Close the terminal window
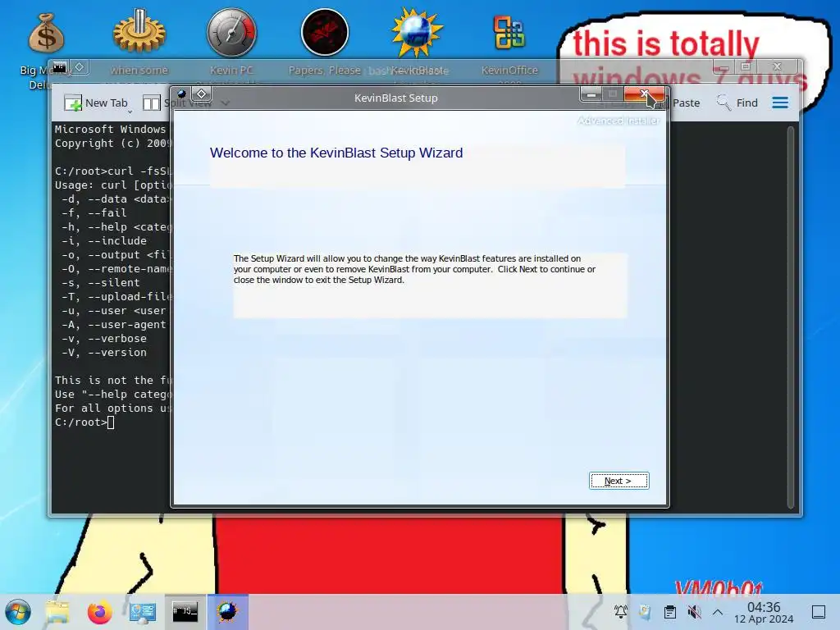Screen dimensions: 840x630 pyautogui.click(x=778, y=66)
